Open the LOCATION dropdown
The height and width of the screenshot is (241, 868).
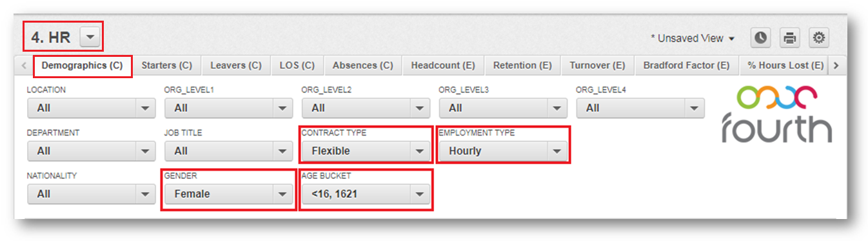[91, 108]
